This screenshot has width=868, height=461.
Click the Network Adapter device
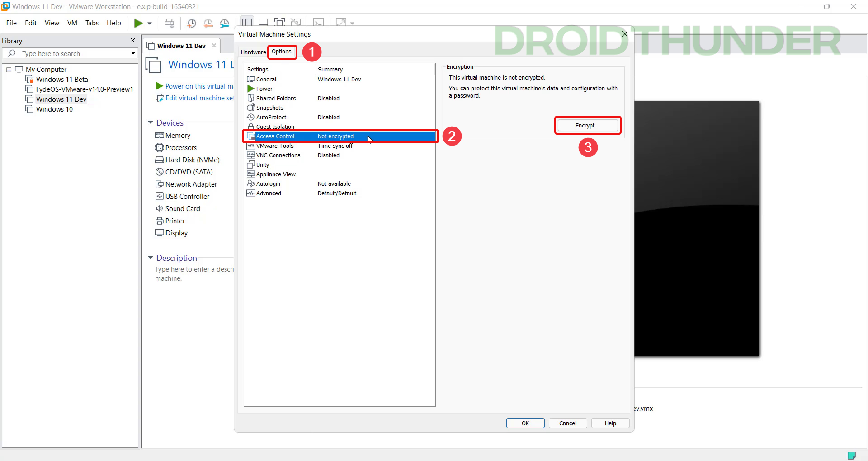[x=191, y=184]
